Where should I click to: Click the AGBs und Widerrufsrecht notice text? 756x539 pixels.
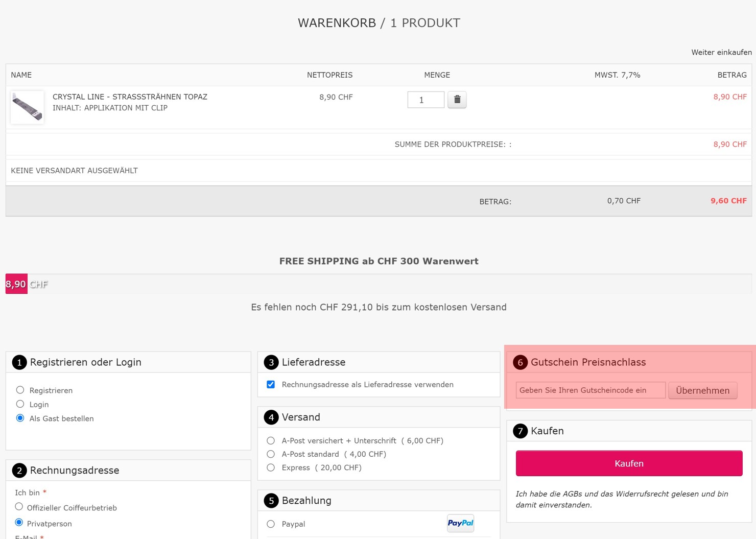(x=622, y=499)
